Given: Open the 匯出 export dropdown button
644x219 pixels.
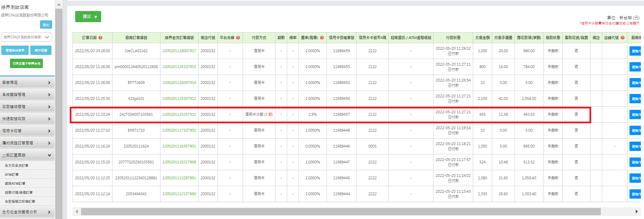Looking at the screenshot, I should (88, 17).
